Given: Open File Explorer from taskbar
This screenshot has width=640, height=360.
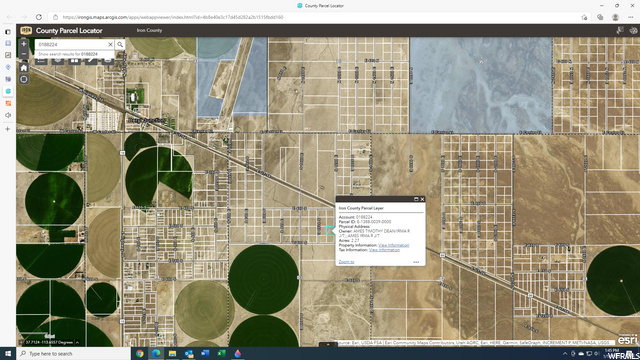Looking at the screenshot, I should click(172, 353).
